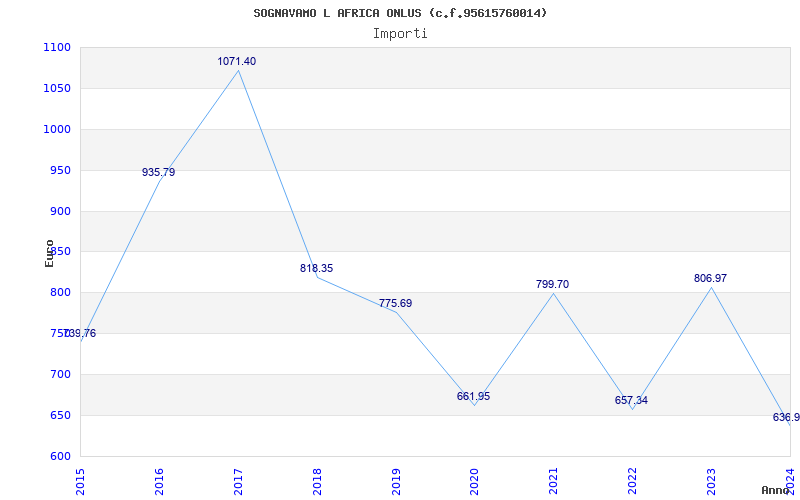
Task: Click the 806.97 data label
Action: [x=710, y=279]
